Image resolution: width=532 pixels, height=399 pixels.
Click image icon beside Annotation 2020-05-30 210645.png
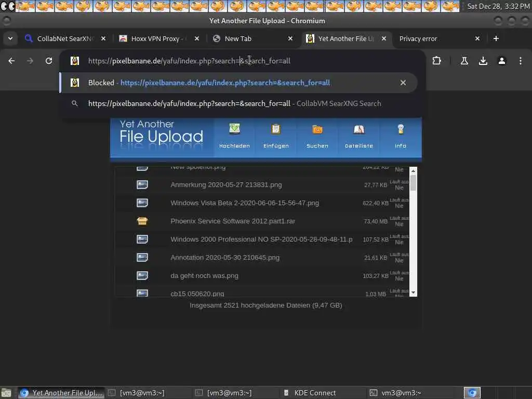pyautogui.click(x=142, y=258)
